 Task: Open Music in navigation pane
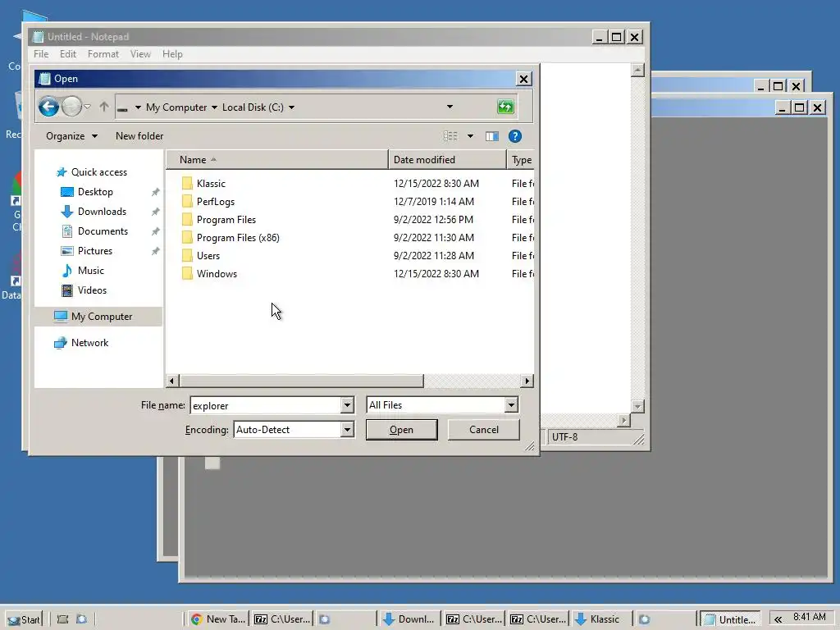[90, 271]
